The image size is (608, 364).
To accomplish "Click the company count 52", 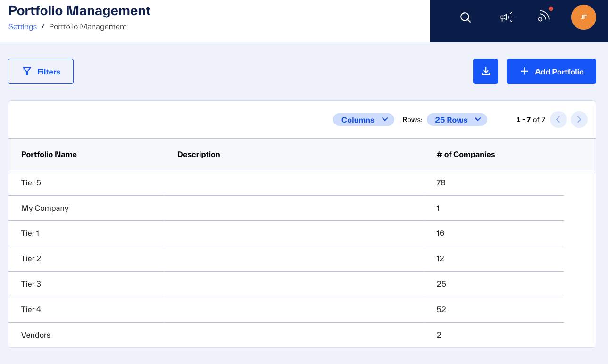I will coord(441,310).
